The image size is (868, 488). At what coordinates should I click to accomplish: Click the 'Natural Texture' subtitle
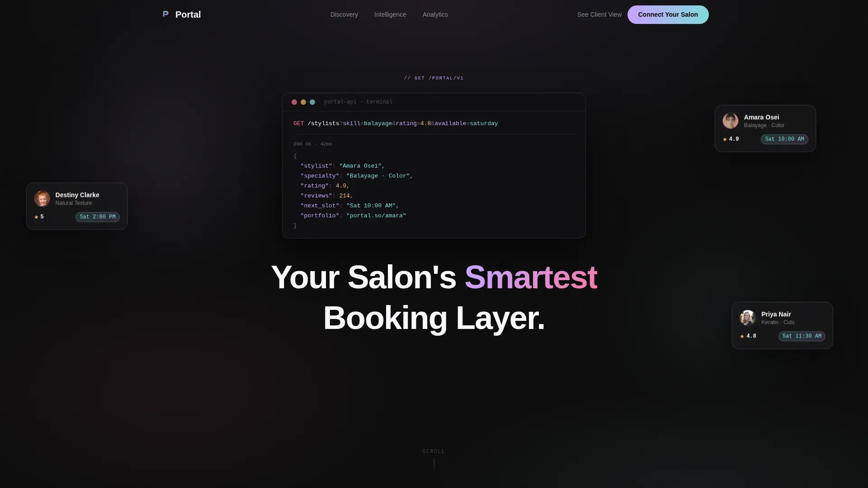[x=74, y=203]
